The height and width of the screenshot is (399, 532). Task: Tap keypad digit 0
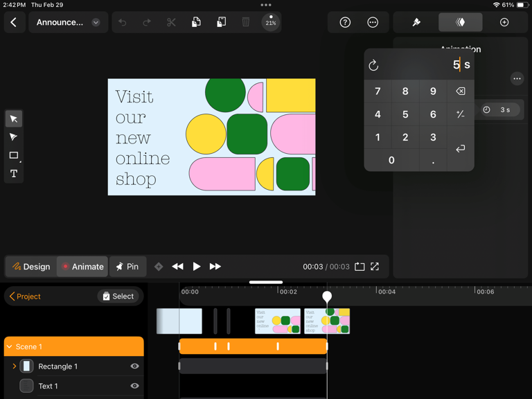[x=391, y=160]
